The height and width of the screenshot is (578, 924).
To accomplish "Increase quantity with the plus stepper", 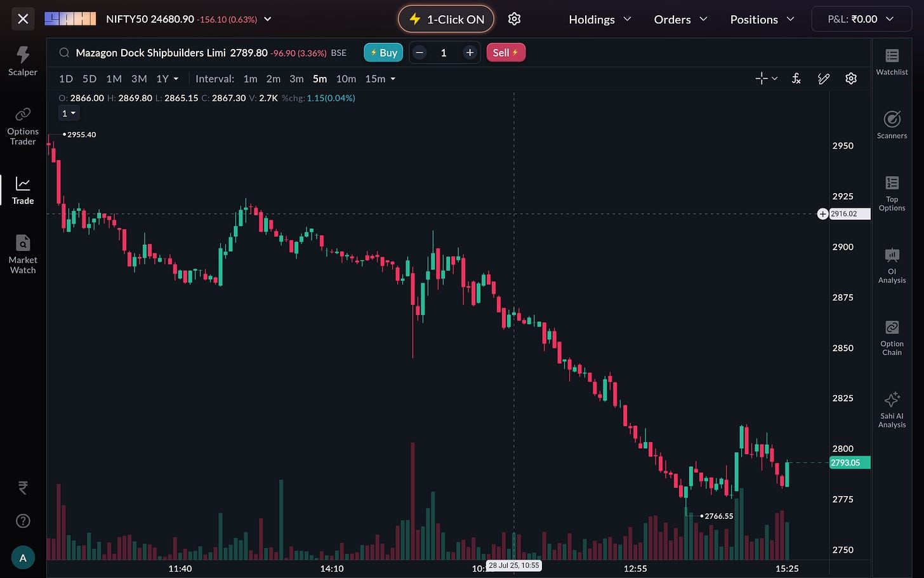I will tap(470, 53).
